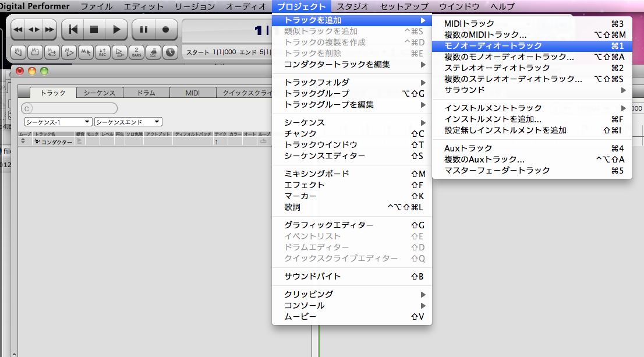Arm recording with the record button

165,30
